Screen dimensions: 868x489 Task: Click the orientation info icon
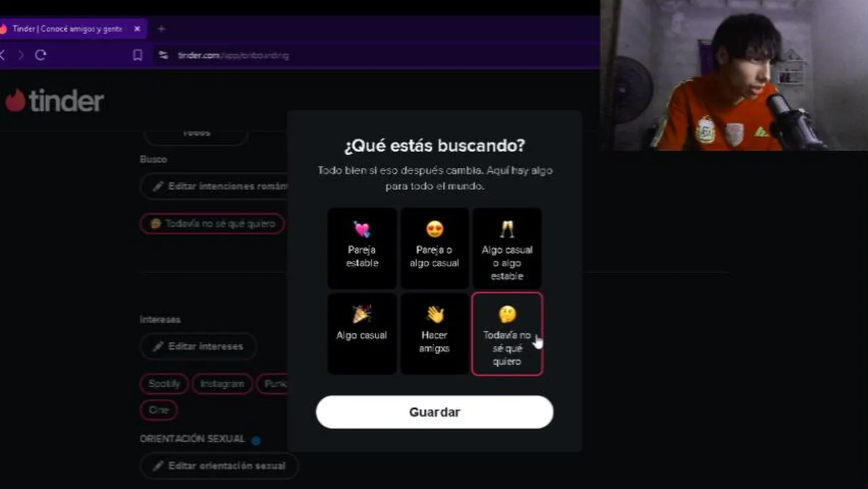pyautogui.click(x=256, y=440)
